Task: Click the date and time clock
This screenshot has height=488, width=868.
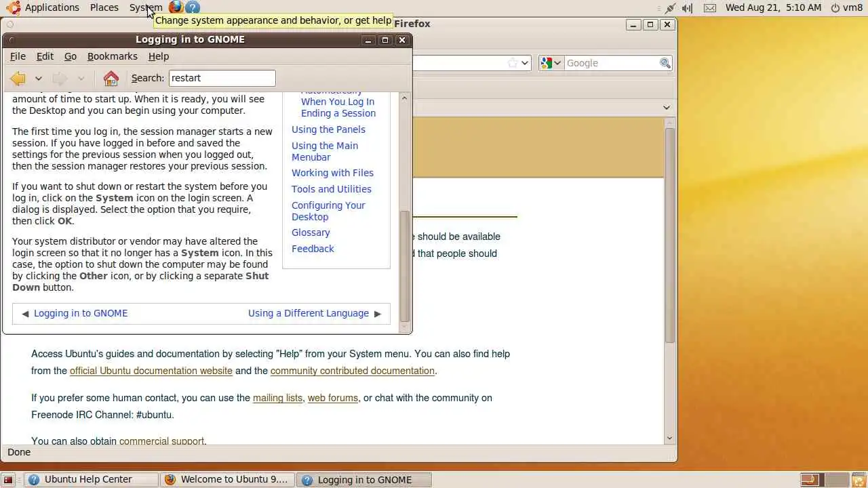Action: [x=773, y=7]
